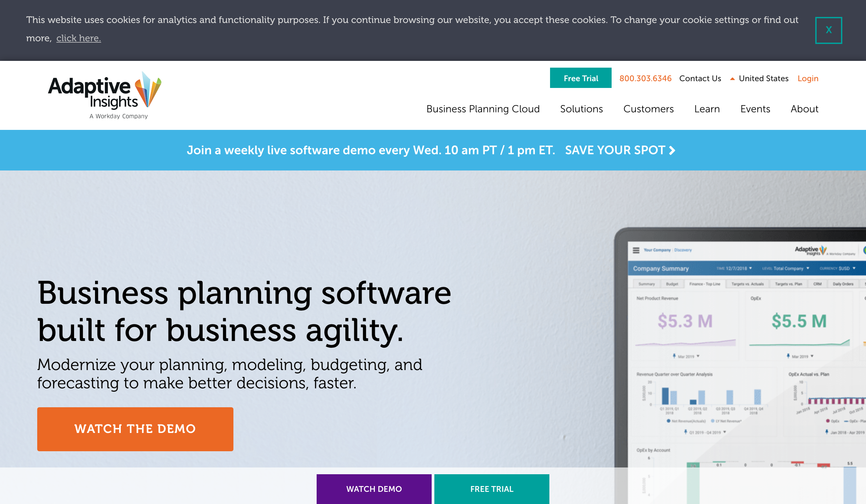The height and width of the screenshot is (504, 866).
Task: Click the chevron after SAVE YOUR SPOT
Action: (672, 150)
